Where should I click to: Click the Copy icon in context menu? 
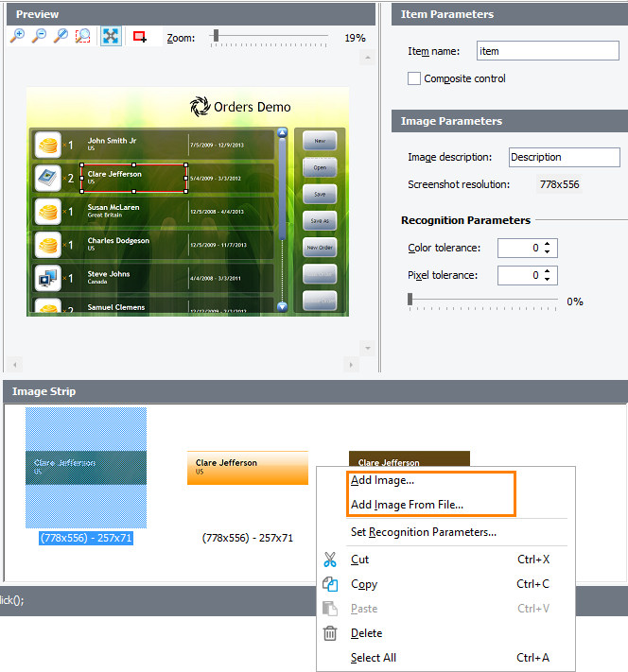pyautogui.click(x=330, y=584)
